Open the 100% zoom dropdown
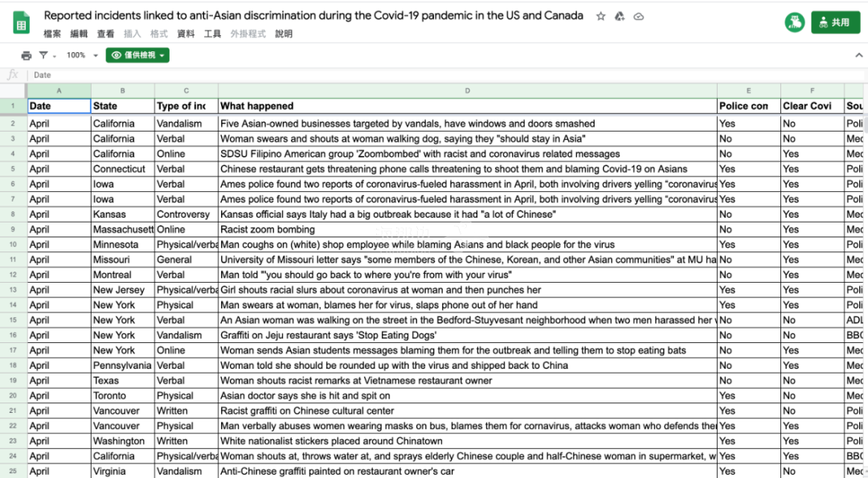 point(82,55)
